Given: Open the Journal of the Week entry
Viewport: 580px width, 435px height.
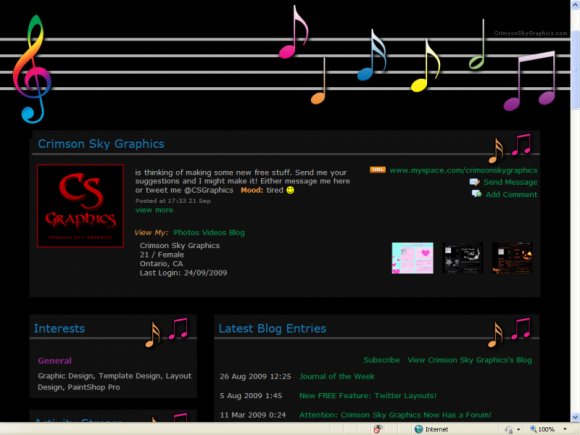Looking at the screenshot, I should click(337, 377).
